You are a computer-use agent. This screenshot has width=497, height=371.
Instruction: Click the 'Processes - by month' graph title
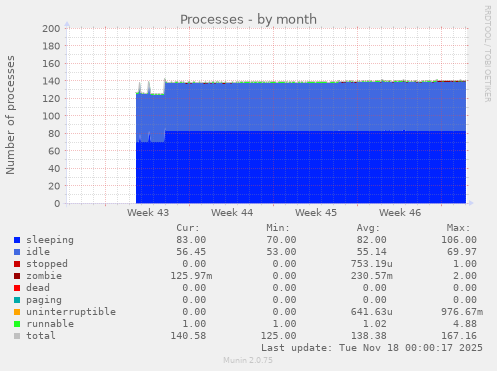pyautogui.click(x=248, y=20)
